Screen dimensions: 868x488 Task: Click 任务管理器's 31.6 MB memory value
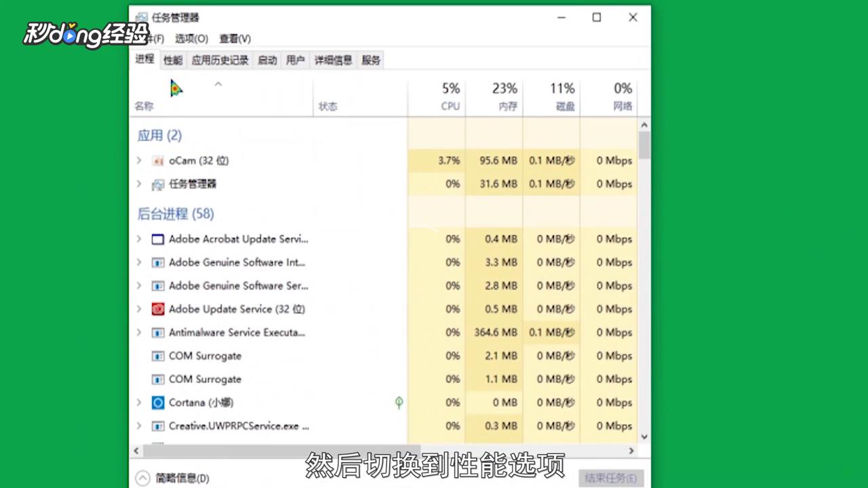[x=498, y=184]
